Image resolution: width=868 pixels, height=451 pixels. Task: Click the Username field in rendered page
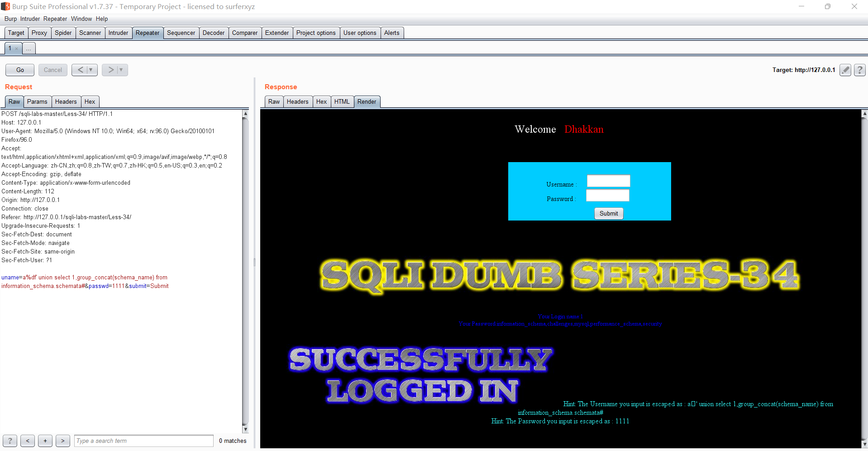coord(608,181)
